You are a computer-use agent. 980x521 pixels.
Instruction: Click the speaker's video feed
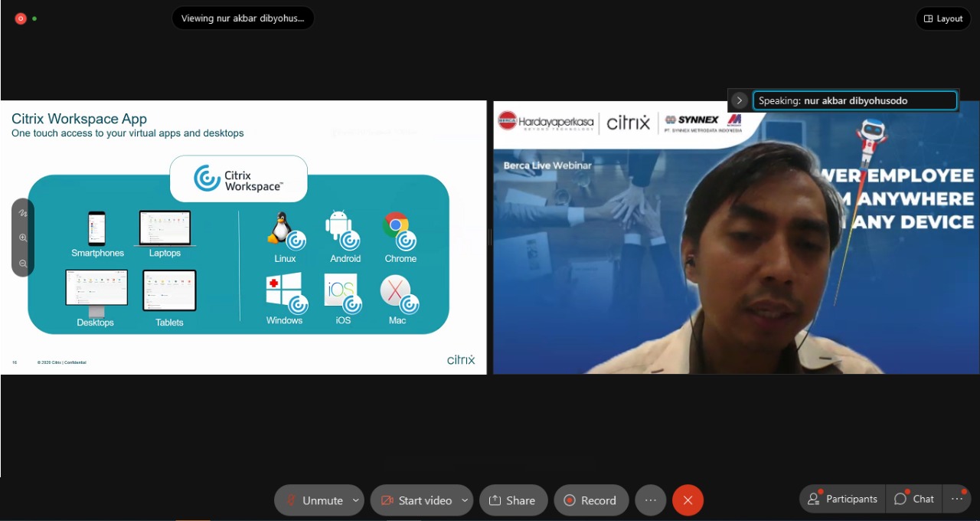736,238
